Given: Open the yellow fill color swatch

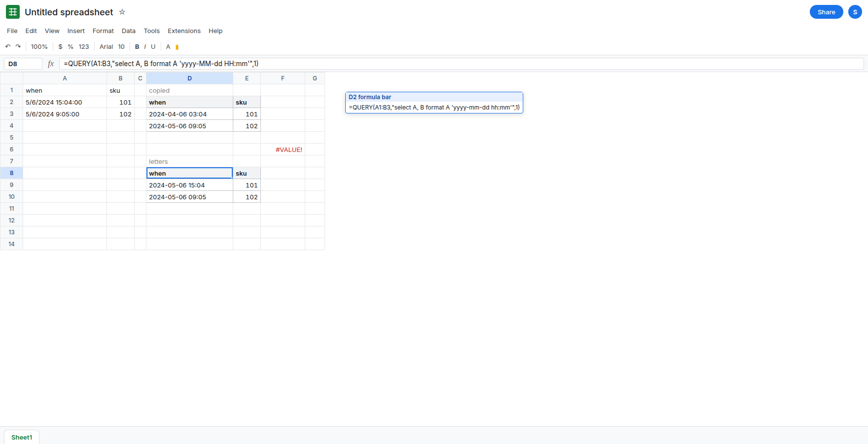Looking at the screenshot, I should click(177, 47).
